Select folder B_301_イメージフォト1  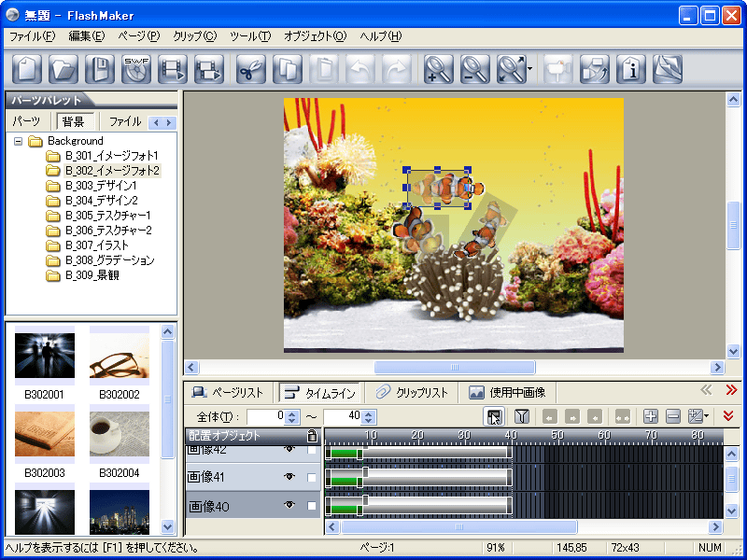pyautogui.click(x=111, y=156)
